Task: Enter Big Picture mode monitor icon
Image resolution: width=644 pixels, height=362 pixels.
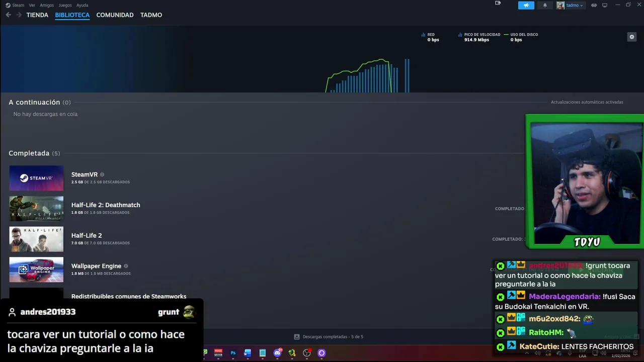Action: pos(605,5)
